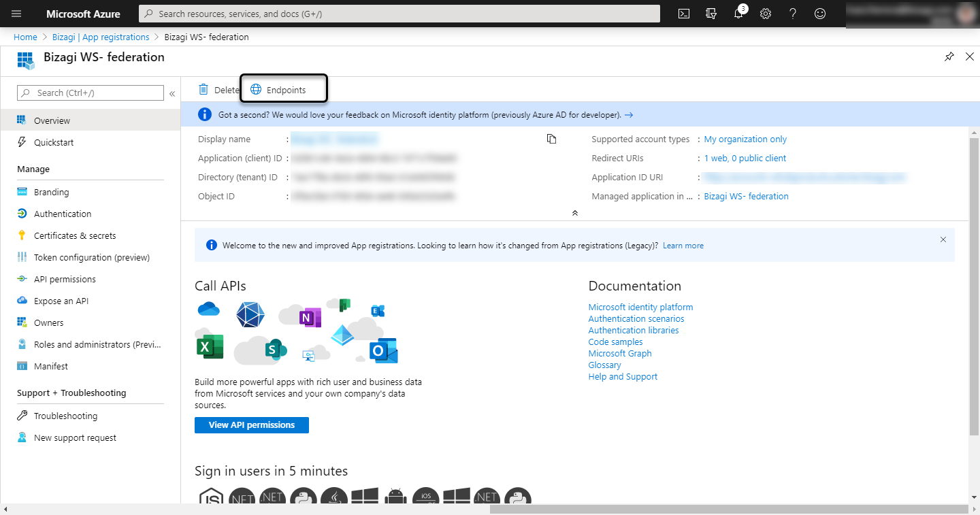Click the OneNote icon in Call APIs
This screenshot has height=515, width=980.
310,317
